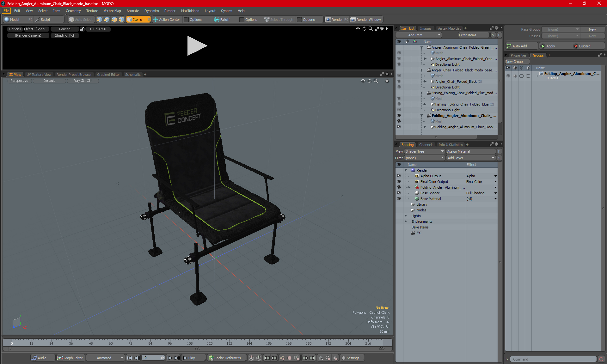The height and width of the screenshot is (364, 607).
Task: Collapse Render node in Shader Tree
Action: point(406,170)
